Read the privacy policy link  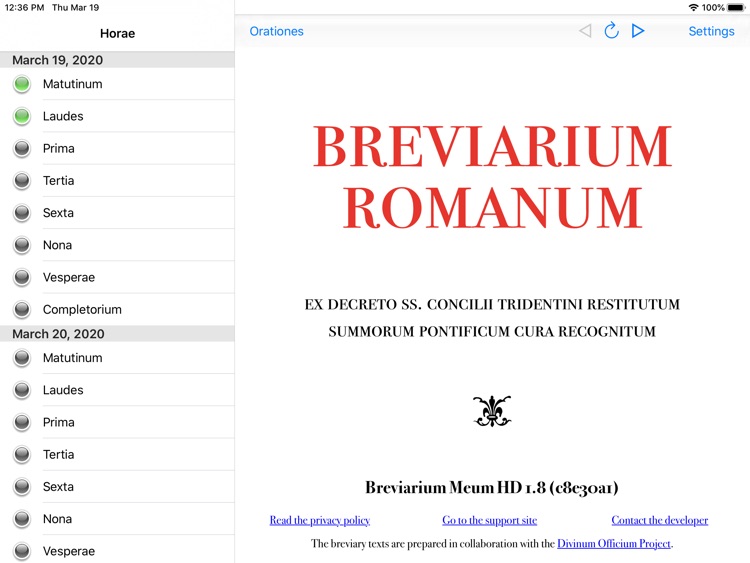pos(320,520)
